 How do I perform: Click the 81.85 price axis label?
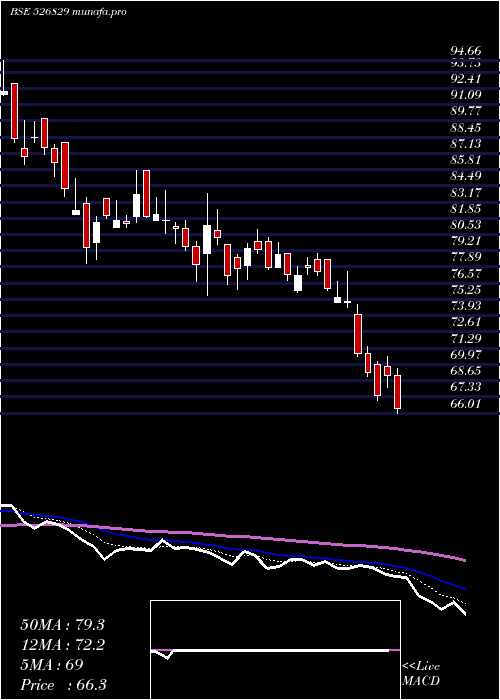466,208
